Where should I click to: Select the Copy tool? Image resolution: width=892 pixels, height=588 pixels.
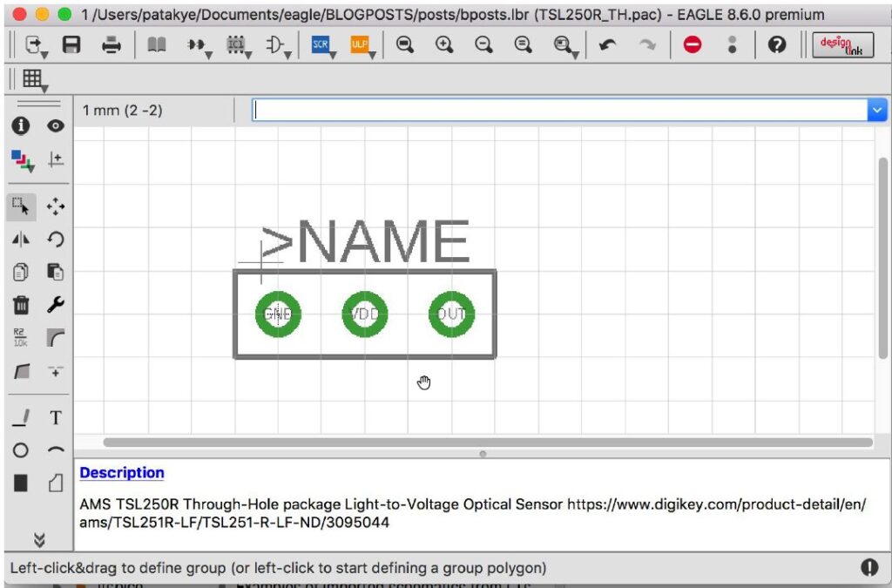point(21,272)
